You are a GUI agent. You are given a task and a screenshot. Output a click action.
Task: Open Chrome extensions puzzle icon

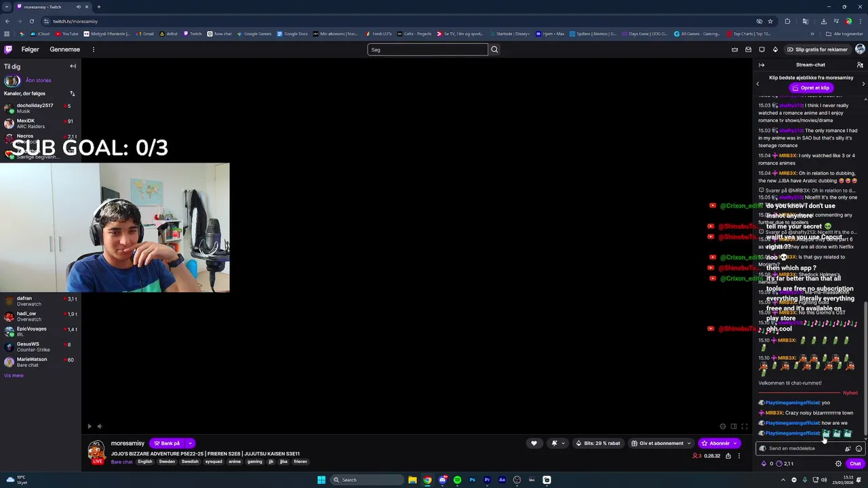787,21
